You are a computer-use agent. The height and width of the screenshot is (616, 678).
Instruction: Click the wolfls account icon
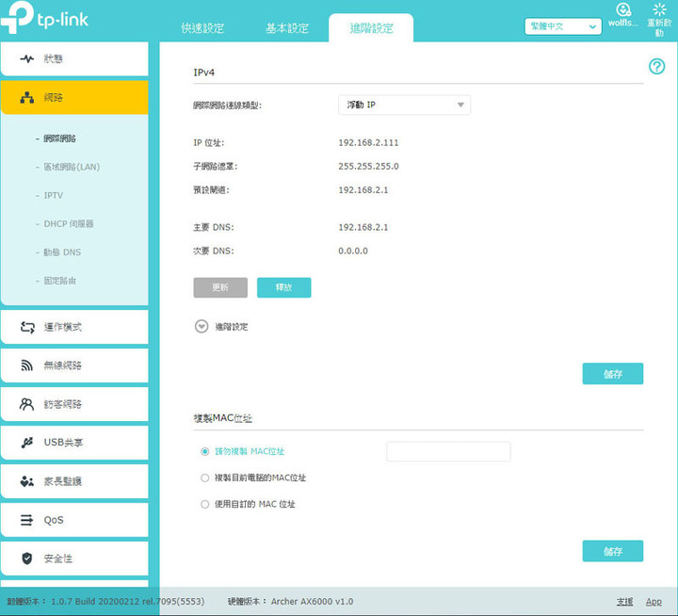[x=623, y=9]
